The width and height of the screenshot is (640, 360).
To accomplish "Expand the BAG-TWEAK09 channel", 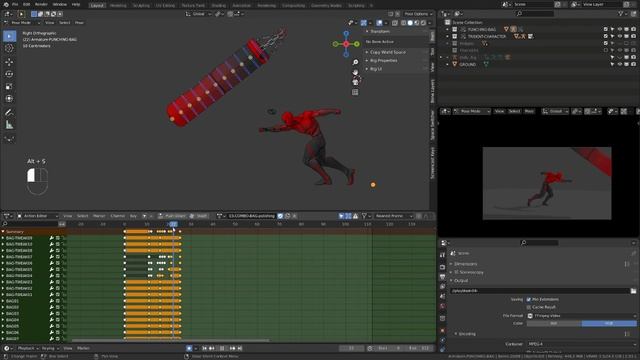I will [x=3, y=238].
